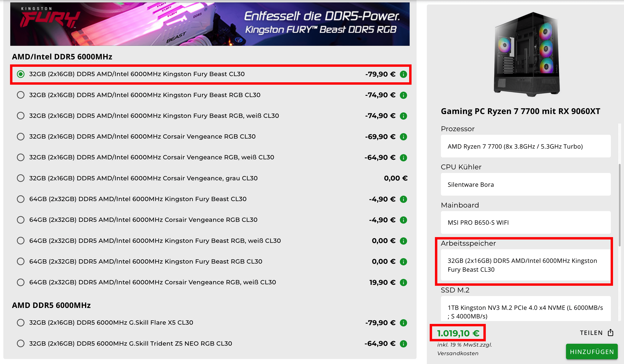624x364 pixels.
Task: Open the Mainboard MSI PRO B650-S WIFI field
Action: [x=525, y=223]
